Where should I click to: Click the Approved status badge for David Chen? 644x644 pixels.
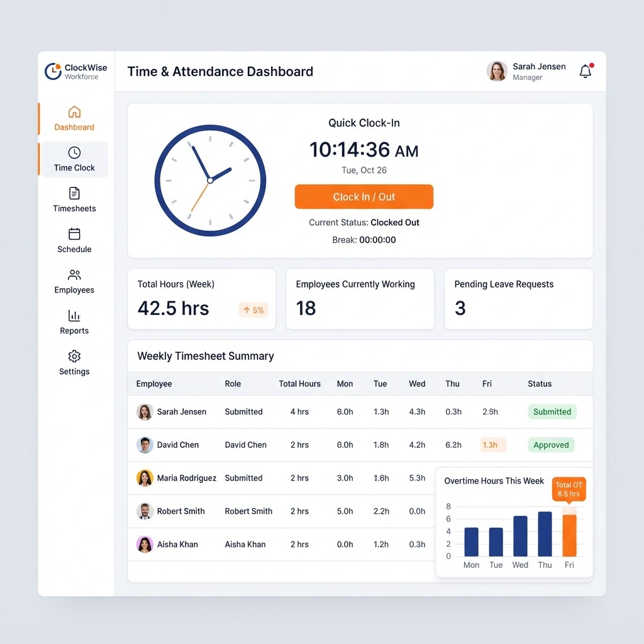[551, 445]
